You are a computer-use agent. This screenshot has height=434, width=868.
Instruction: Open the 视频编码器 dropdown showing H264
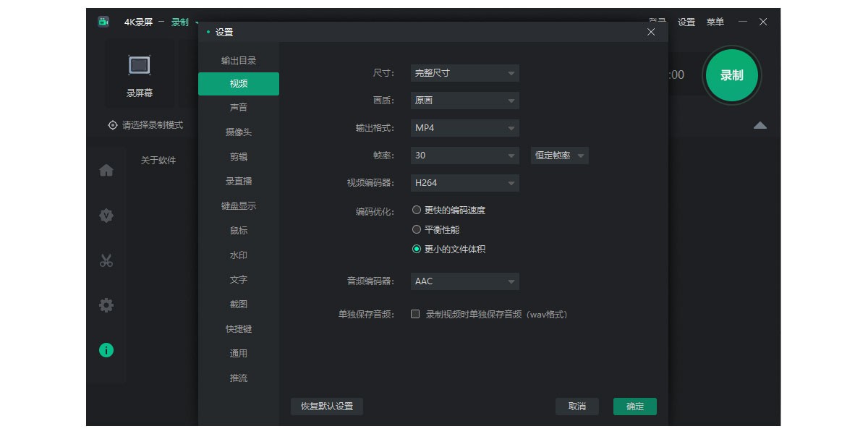[464, 183]
